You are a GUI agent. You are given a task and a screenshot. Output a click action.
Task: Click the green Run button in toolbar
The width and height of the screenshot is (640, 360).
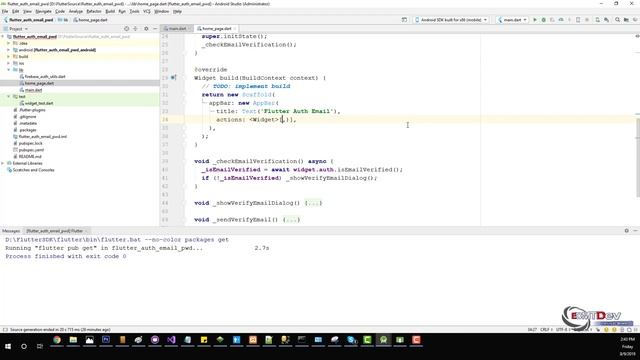point(535,20)
